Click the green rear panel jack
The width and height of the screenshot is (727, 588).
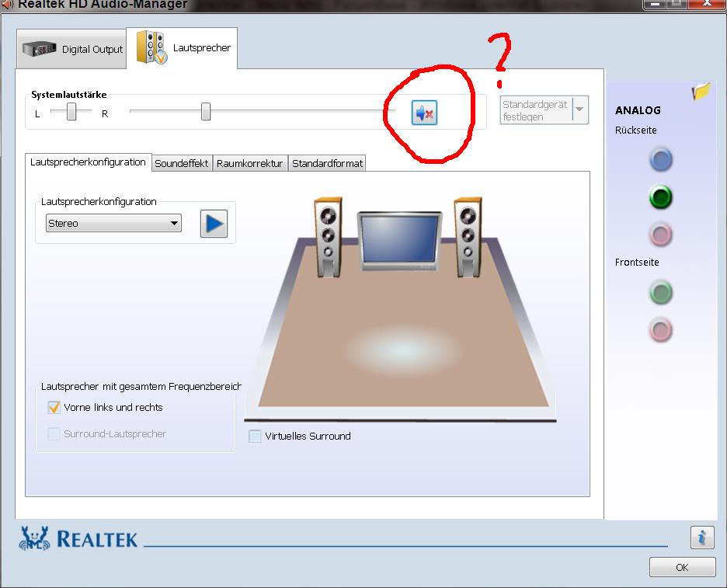661,197
